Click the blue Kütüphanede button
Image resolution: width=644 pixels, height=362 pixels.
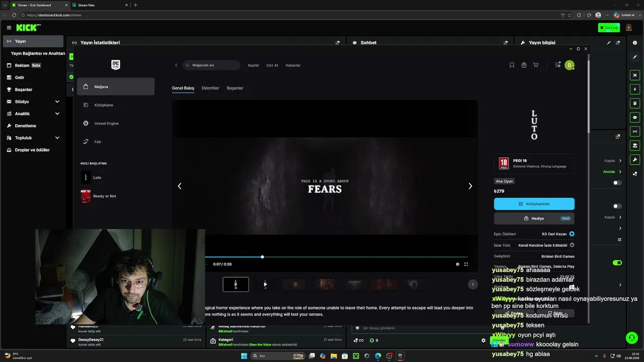point(534,204)
